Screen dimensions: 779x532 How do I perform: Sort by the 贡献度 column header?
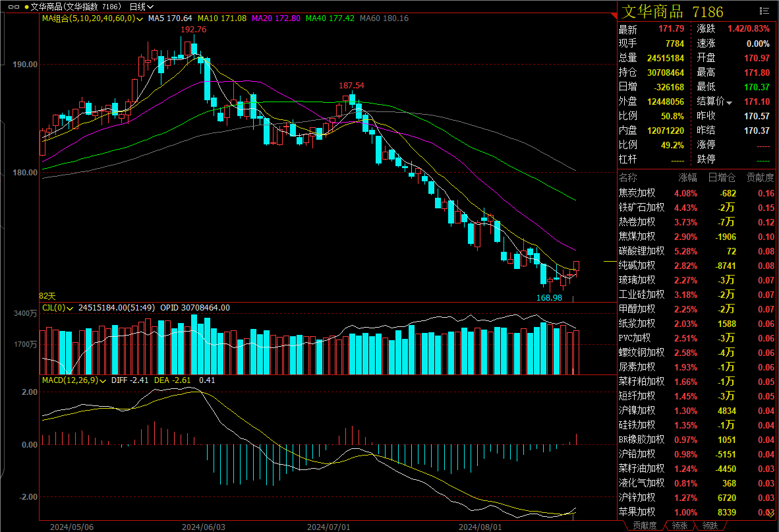(760, 178)
